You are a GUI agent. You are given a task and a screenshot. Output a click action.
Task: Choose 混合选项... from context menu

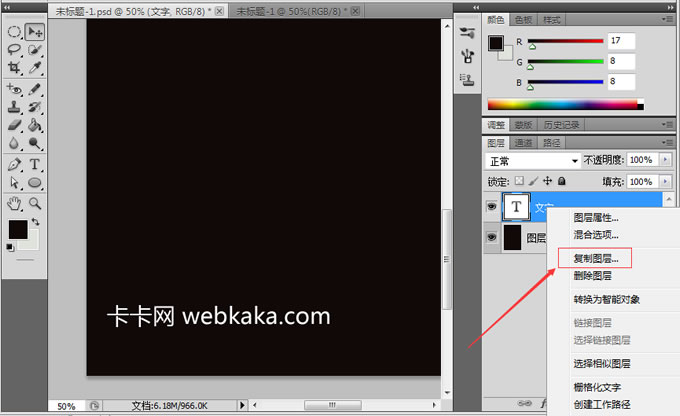596,235
